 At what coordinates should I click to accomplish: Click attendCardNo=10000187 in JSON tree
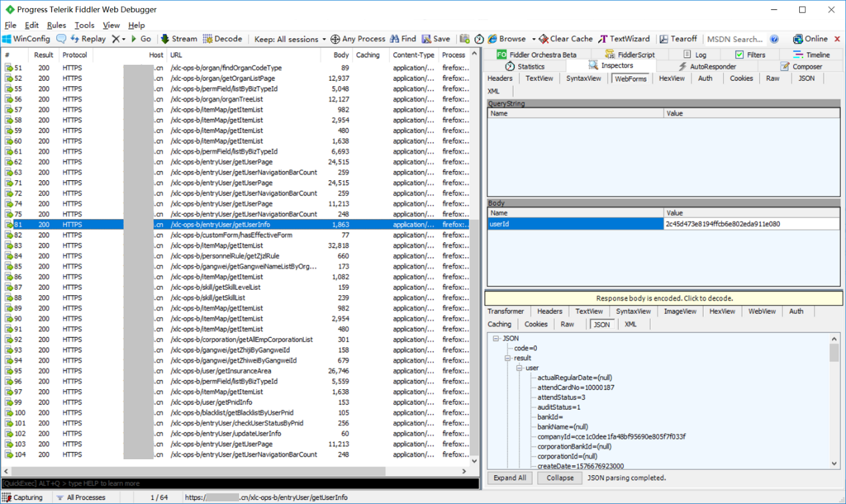coord(576,388)
